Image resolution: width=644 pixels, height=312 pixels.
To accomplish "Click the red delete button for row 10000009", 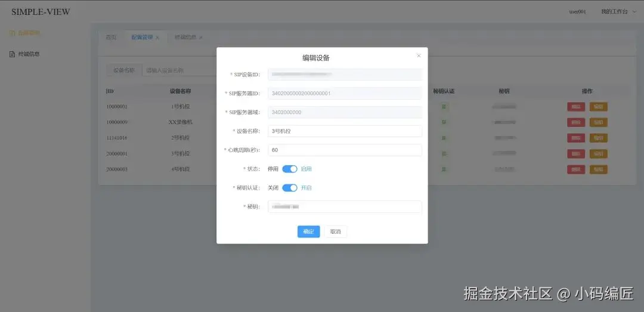I will tap(576, 122).
